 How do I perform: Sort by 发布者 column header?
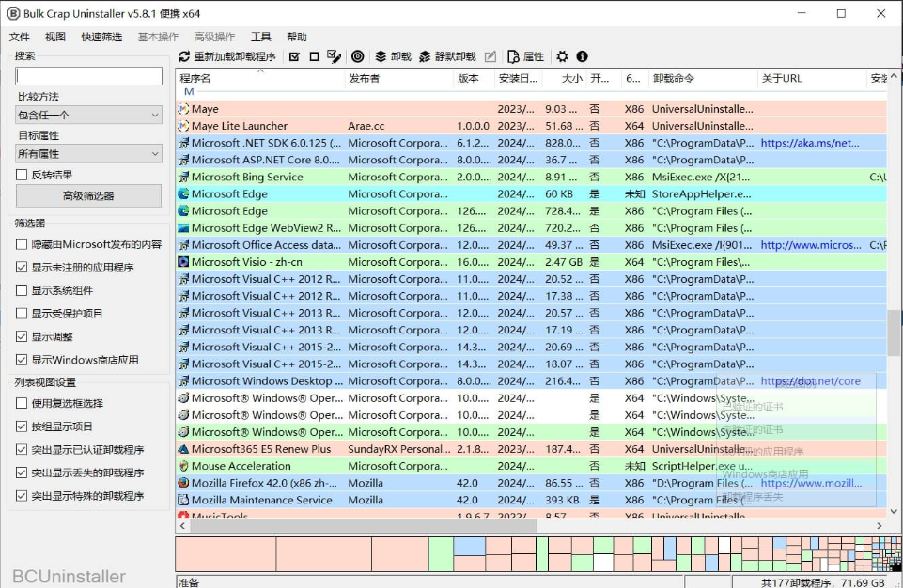(x=399, y=78)
